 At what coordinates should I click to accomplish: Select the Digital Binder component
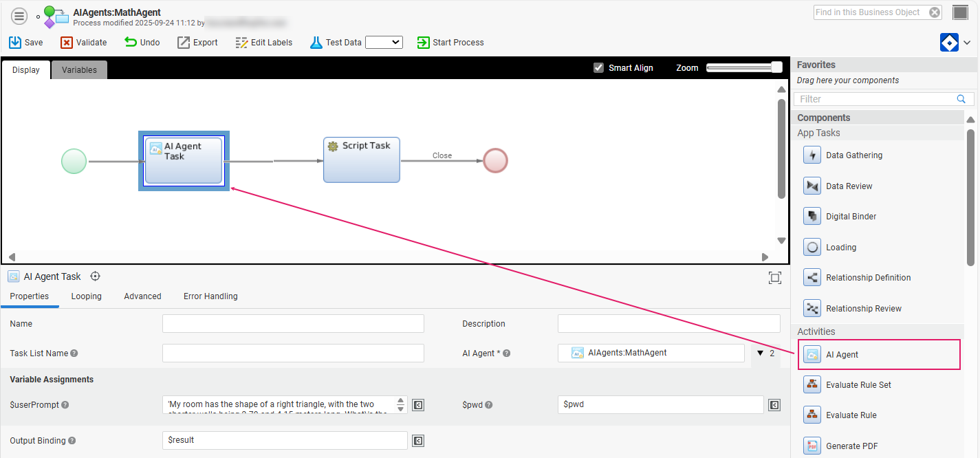851,217
